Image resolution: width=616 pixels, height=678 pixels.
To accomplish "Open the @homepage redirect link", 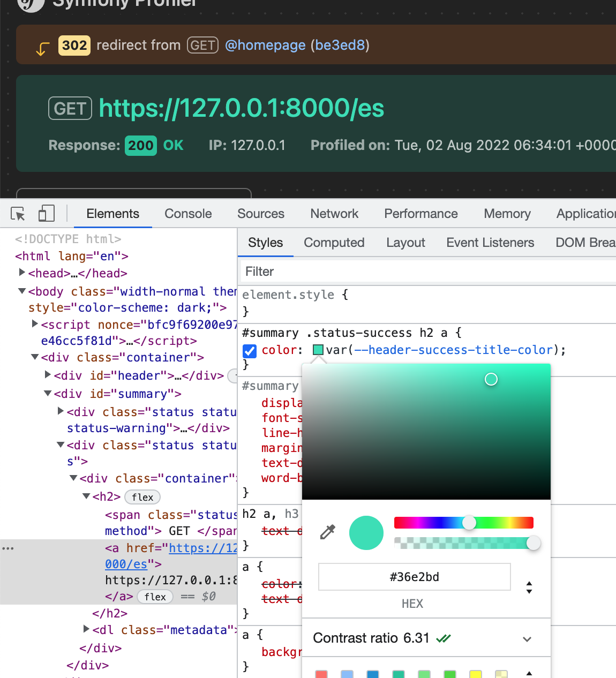I will click(x=265, y=45).
